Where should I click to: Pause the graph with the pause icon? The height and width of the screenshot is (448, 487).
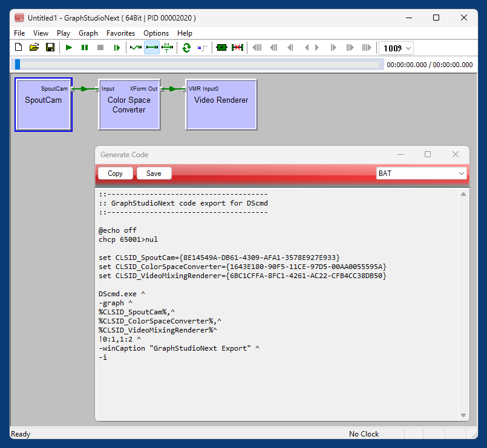[x=85, y=48]
